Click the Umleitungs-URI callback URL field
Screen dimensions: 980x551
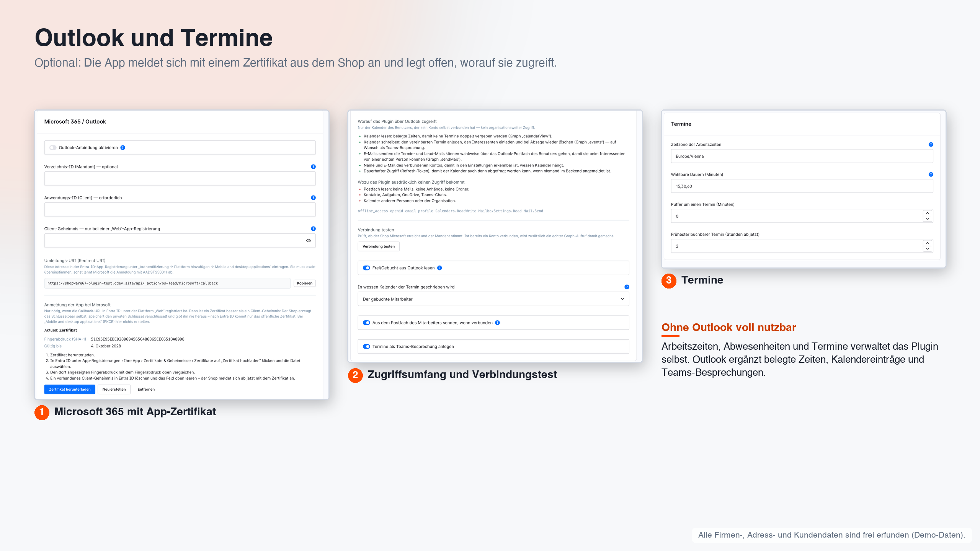click(x=167, y=284)
